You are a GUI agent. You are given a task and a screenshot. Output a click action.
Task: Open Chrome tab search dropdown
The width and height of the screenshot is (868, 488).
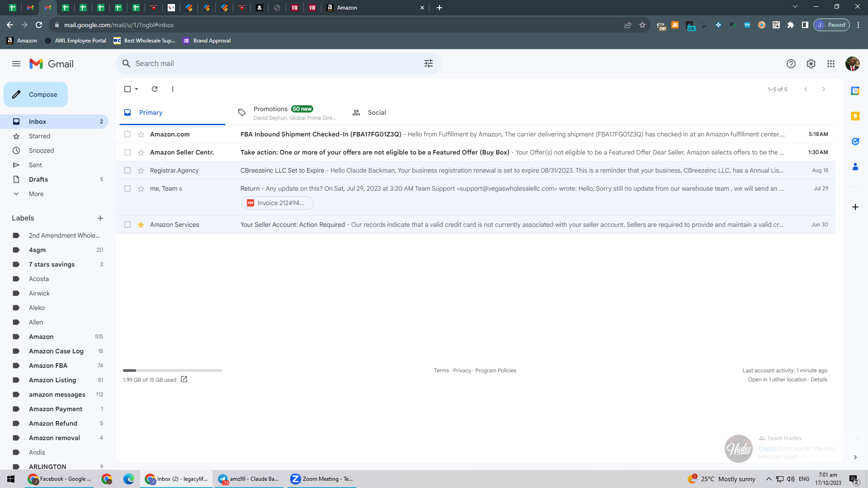pos(795,7)
